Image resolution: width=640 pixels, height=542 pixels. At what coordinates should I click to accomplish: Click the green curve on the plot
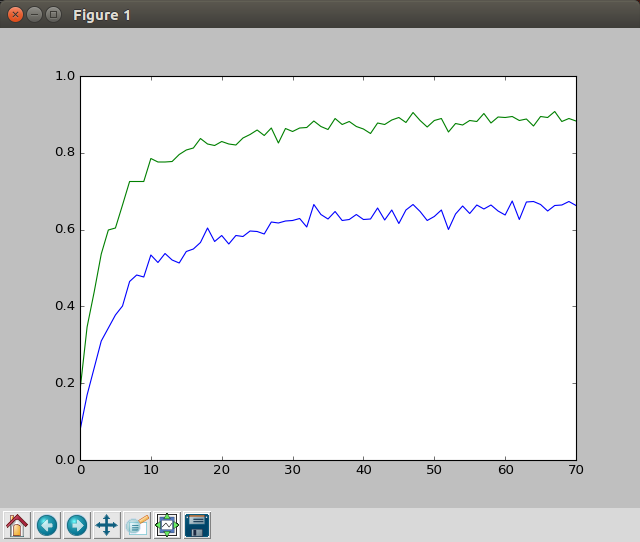click(x=329, y=129)
